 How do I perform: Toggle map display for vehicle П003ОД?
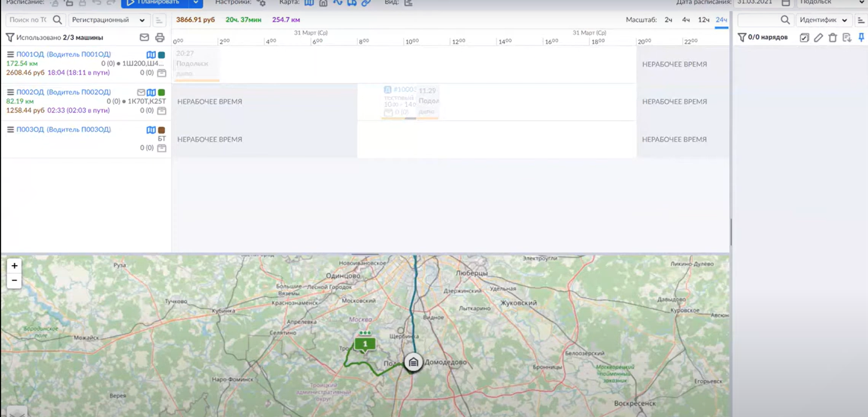(x=151, y=130)
